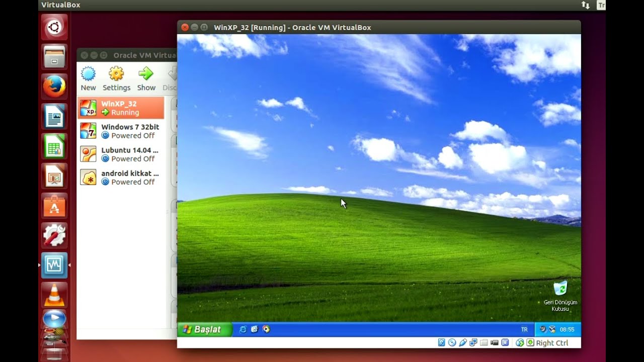This screenshot has width=644, height=362.
Task: Launch LibreOffice Writer from the launcher
Action: [54, 116]
